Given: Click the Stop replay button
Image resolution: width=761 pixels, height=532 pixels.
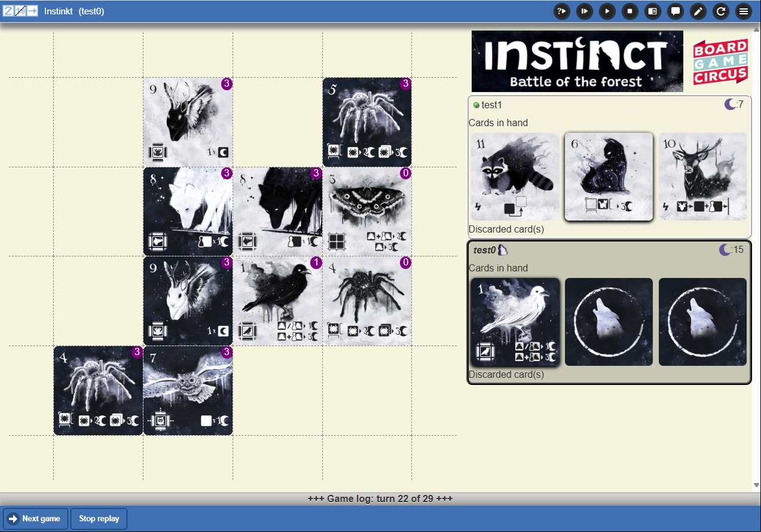Looking at the screenshot, I should pos(99,519).
